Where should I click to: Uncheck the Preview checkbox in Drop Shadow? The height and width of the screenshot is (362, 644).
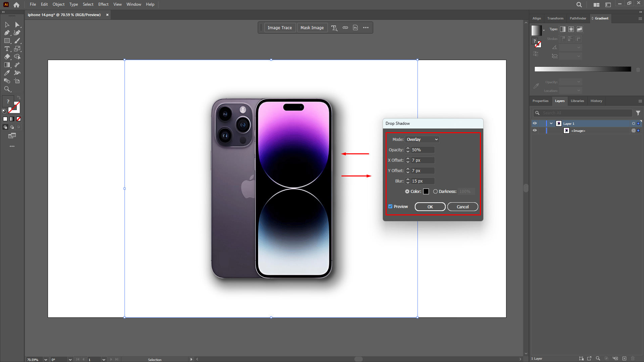[390, 206]
